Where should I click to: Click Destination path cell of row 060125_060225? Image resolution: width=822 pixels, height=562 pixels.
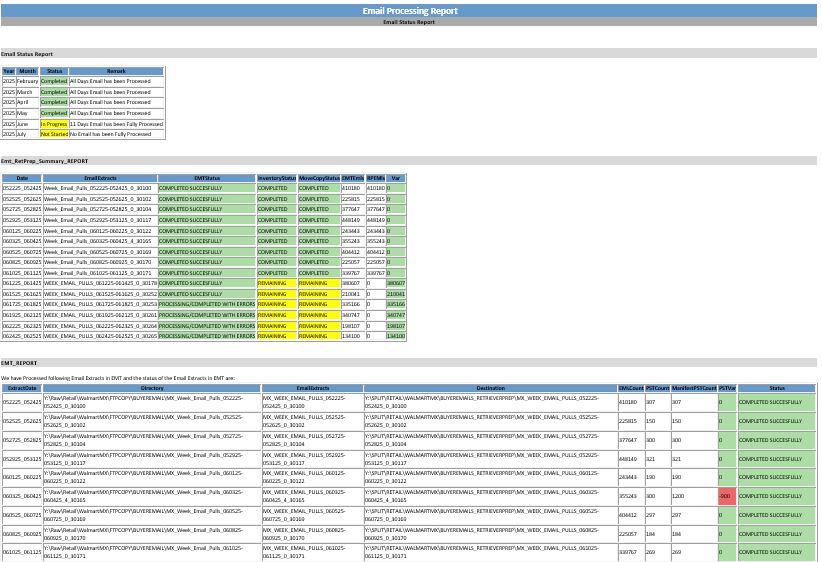[491, 478]
